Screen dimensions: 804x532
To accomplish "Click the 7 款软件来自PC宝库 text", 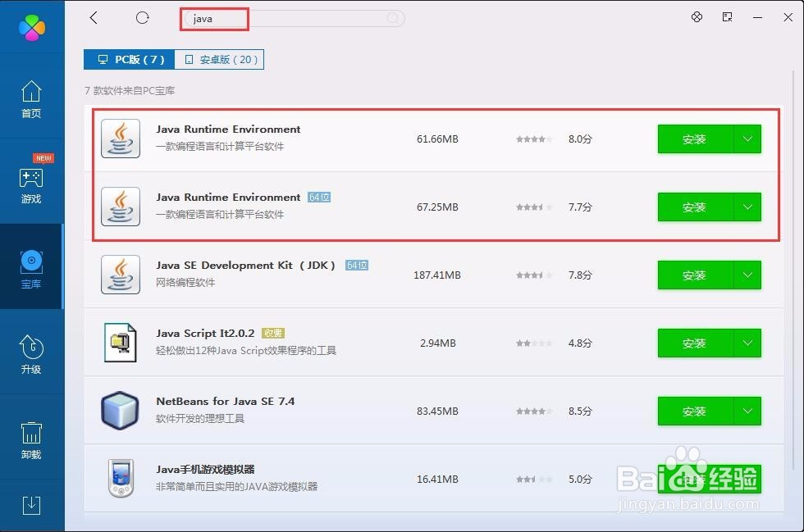I will [130, 91].
